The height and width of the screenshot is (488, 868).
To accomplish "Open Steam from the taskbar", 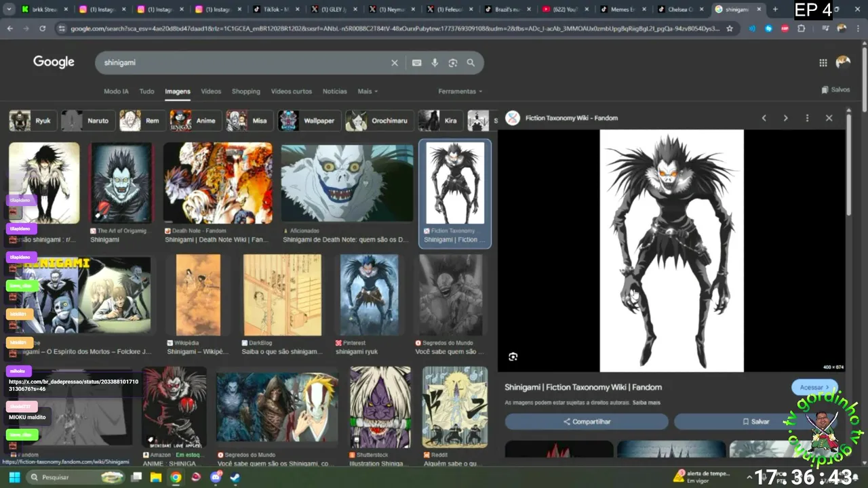I will (235, 477).
